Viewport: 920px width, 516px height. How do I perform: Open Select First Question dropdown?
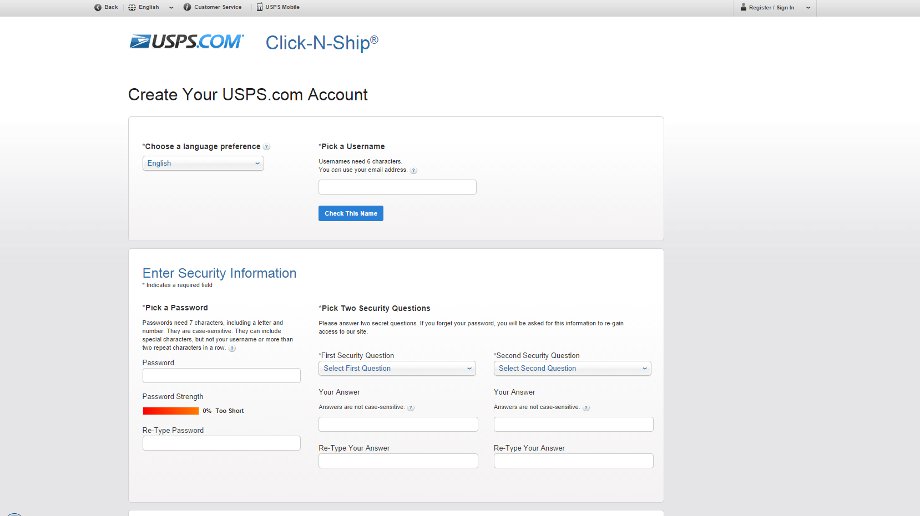click(x=397, y=368)
